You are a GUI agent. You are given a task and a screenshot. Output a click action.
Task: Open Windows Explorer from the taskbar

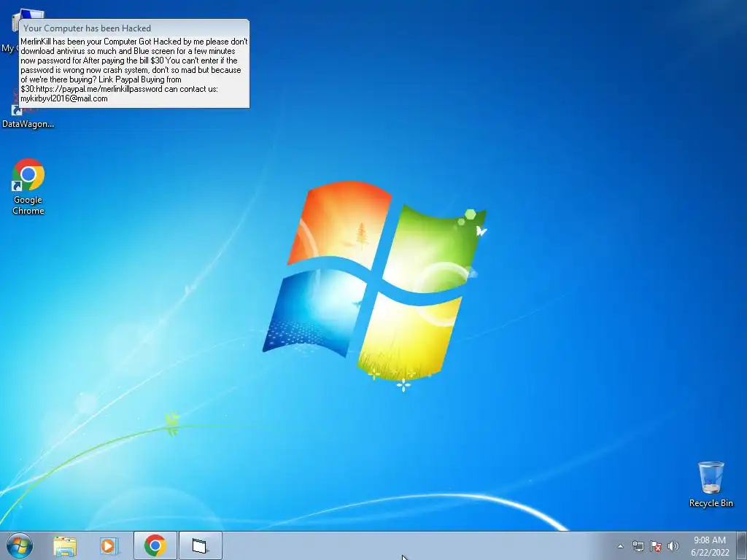65,546
